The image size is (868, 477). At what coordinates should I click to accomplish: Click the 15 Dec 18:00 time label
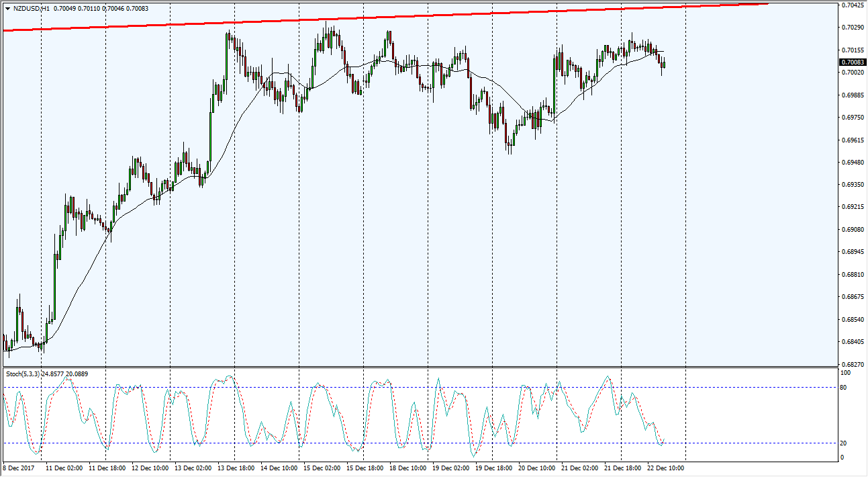click(365, 468)
